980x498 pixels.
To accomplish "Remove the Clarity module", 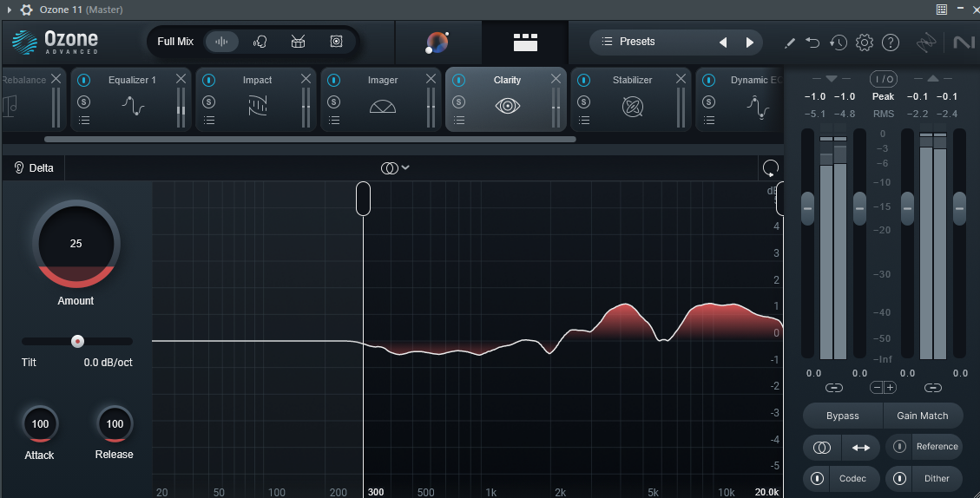I will (x=556, y=79).
